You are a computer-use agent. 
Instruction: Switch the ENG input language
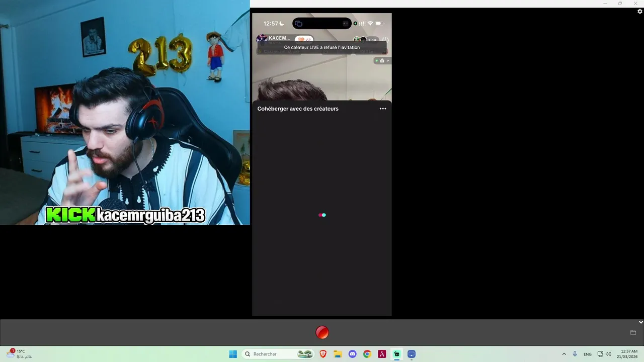[588, 354]
